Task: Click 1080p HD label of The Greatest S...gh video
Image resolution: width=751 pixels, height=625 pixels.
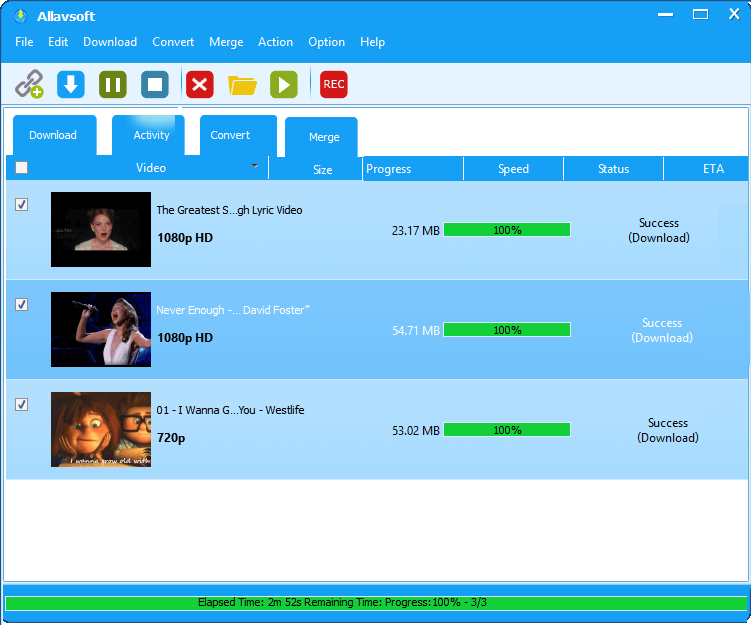Action: click(185, 238)
